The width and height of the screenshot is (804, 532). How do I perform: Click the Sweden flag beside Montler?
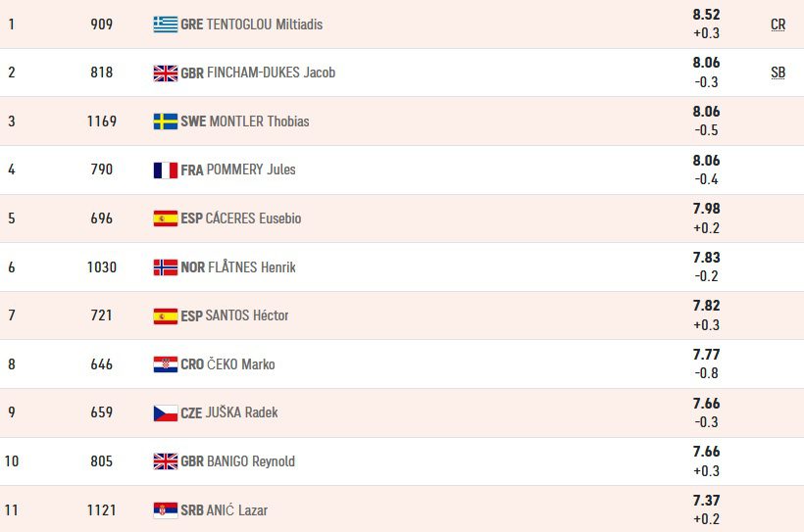coord(165,121)
